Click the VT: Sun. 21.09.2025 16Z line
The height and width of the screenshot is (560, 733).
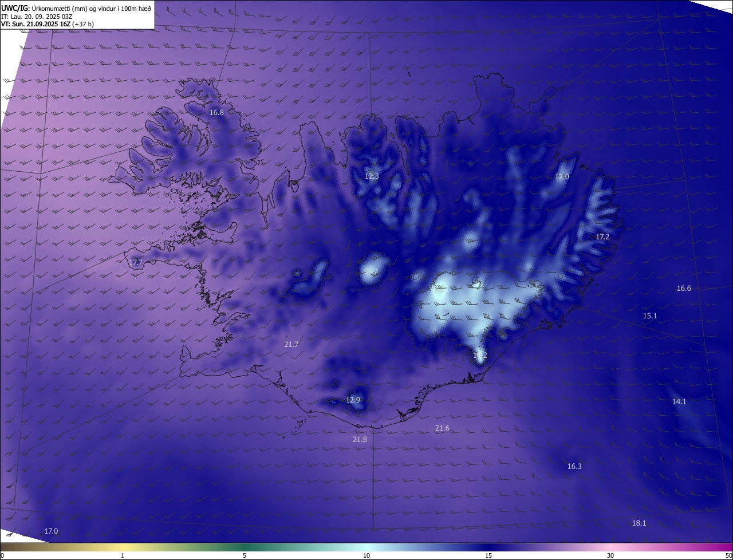point(48,24)
